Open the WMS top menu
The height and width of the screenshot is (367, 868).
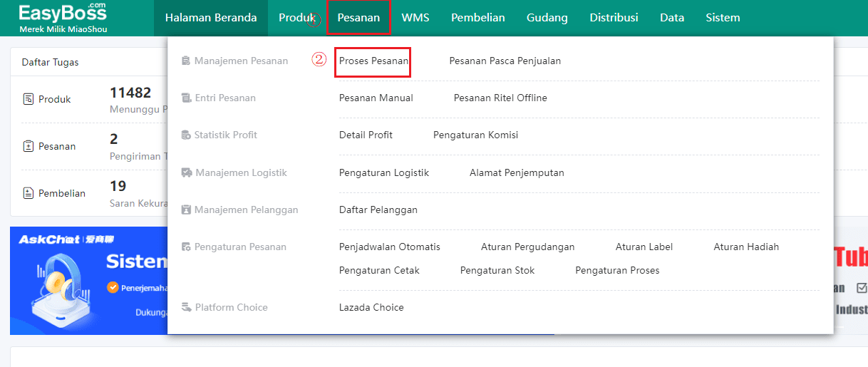tap(415, 18)
